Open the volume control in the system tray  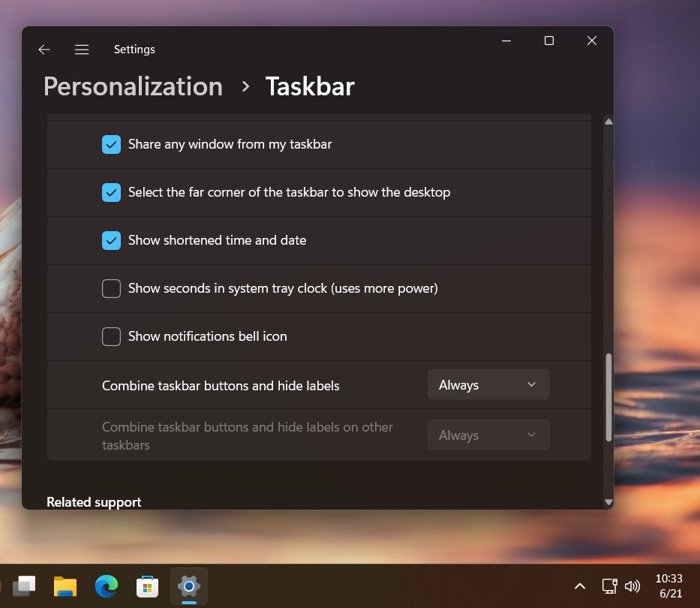click(632, 586)
